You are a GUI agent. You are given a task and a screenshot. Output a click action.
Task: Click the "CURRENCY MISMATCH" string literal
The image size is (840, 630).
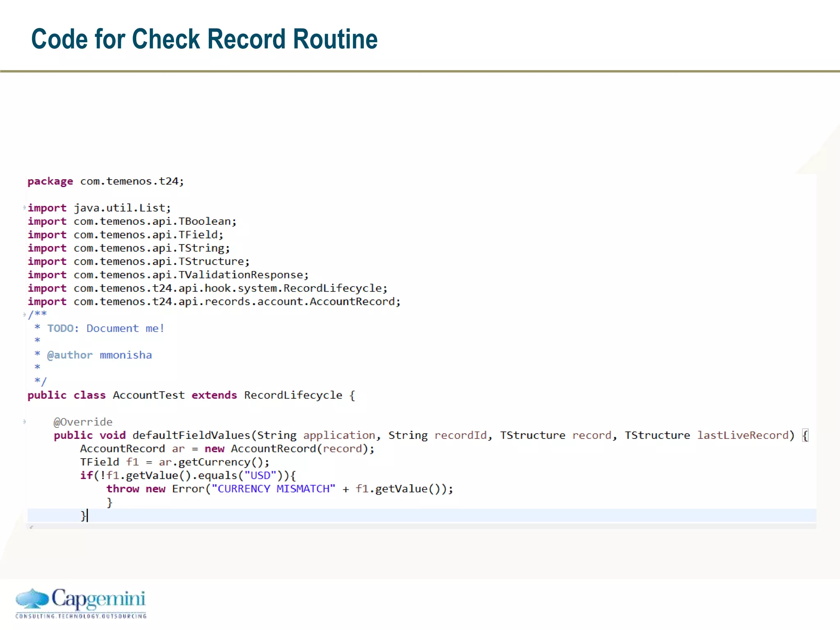[273, 489]
